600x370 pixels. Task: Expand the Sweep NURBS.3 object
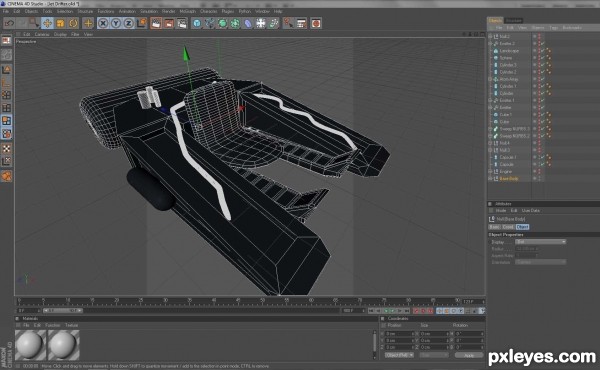pyautogui.click(x=491, y=129)
